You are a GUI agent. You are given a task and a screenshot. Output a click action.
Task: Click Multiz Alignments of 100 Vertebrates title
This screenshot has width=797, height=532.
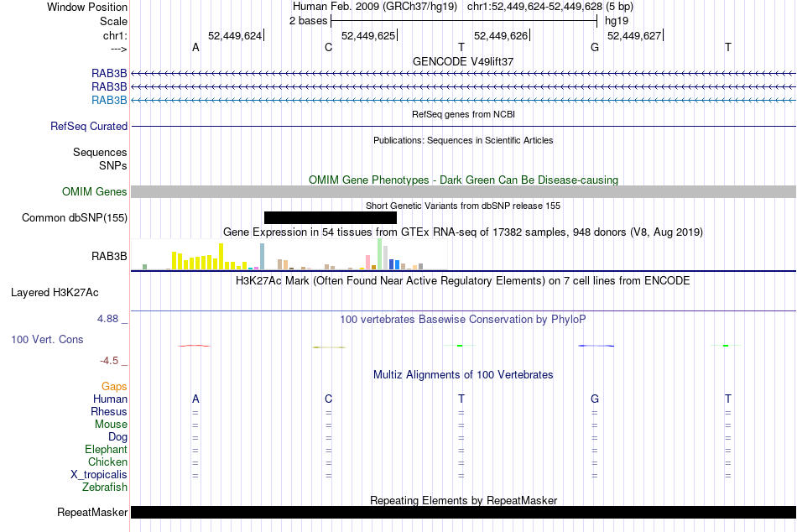tap(463, 375)
